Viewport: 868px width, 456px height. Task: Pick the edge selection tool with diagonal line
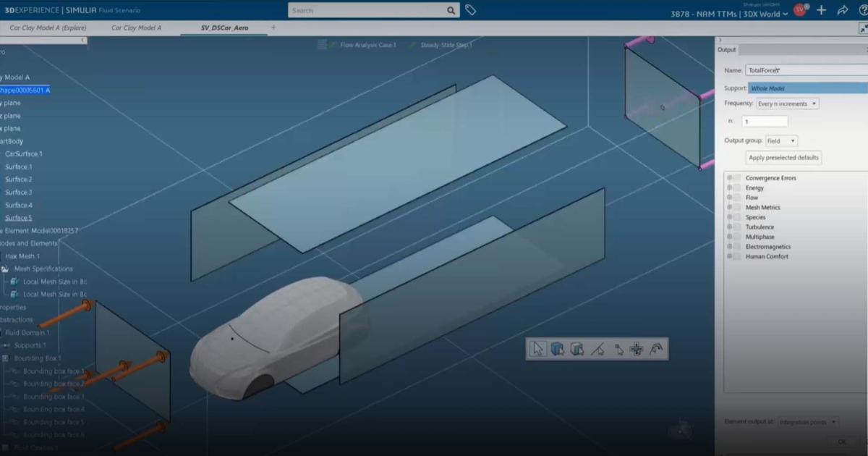(597, 349)
